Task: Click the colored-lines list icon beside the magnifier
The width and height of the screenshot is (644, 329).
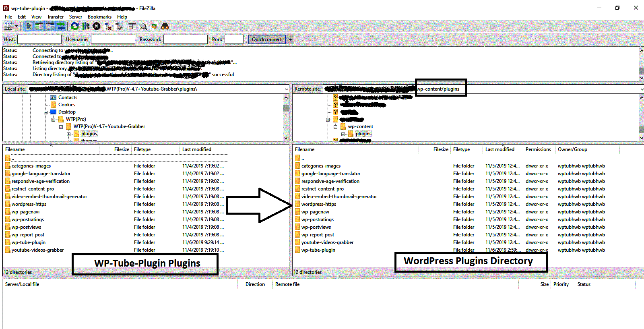Action: 132,27
